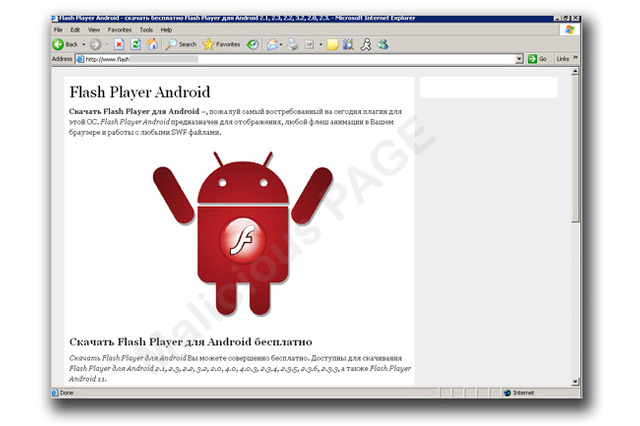The width and height of the screenshot is (640, 426).
Task: Open the Edit menu
Action: pos(75,30)
